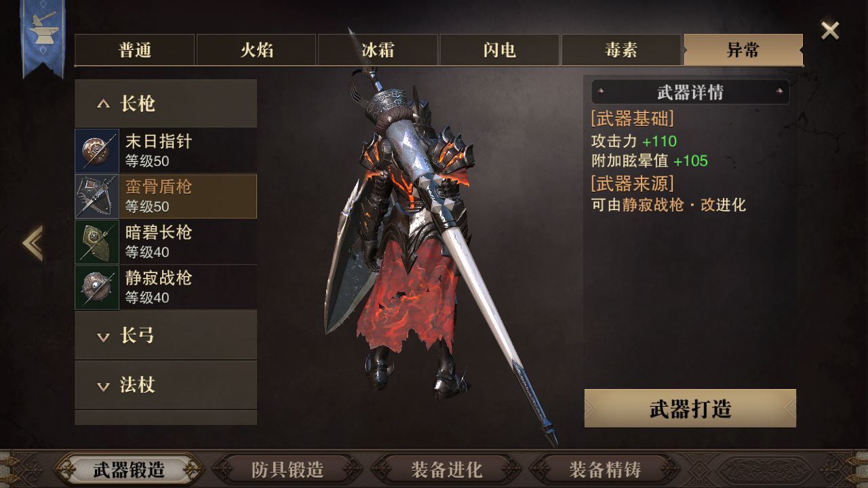Open the 装备进化 equipment evolution section

[x=446, y=470]
